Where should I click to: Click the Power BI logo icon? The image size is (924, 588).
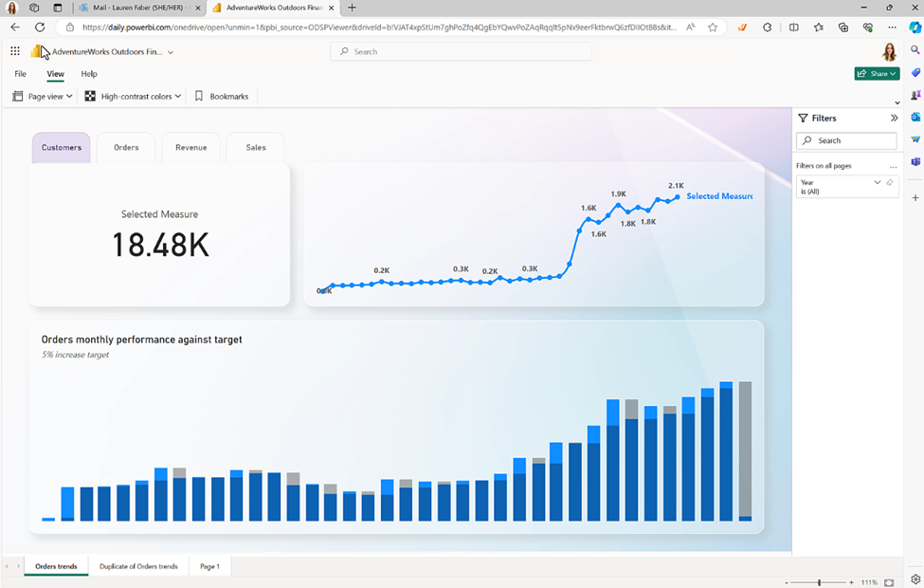click(36, 52)
